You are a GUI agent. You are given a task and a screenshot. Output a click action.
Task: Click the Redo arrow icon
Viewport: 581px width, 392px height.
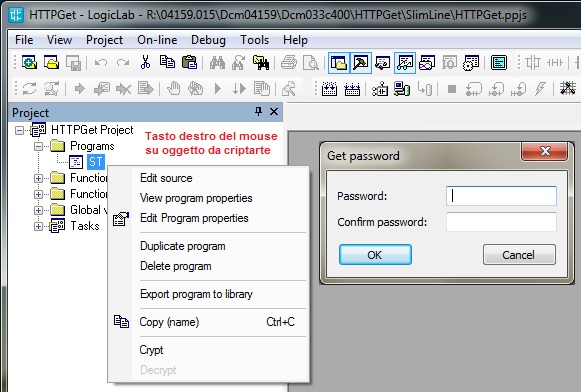point(123,63)
